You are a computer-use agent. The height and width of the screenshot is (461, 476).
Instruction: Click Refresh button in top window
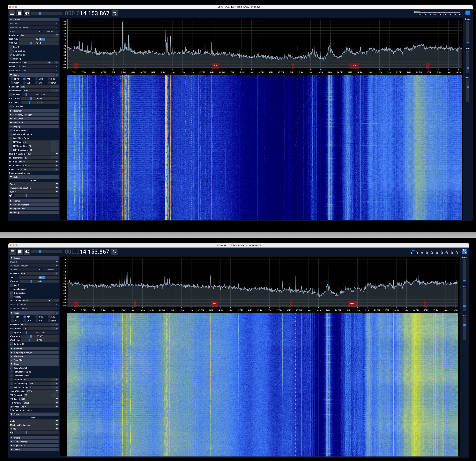(x=50, y=31)
